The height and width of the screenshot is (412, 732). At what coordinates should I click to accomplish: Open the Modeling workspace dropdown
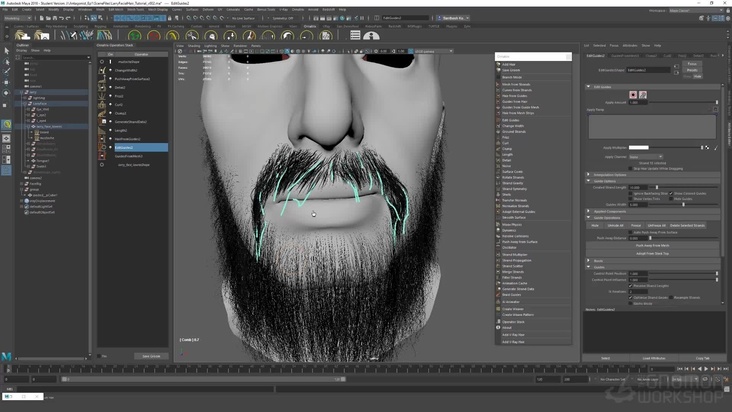tap(18, 17)
